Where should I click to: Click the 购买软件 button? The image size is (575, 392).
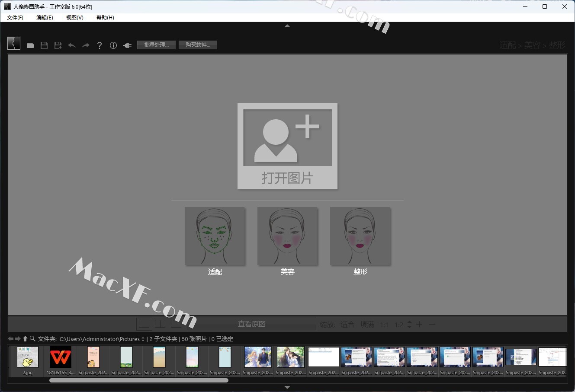198,45
